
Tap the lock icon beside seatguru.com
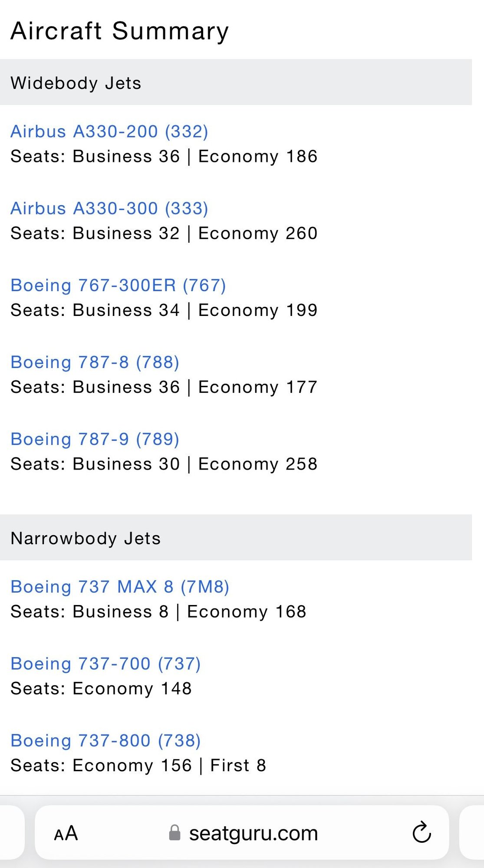175,833
